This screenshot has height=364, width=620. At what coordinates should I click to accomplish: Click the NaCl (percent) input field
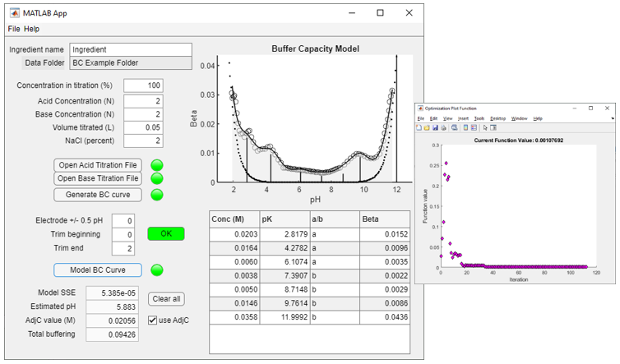[x=143, y=142]
